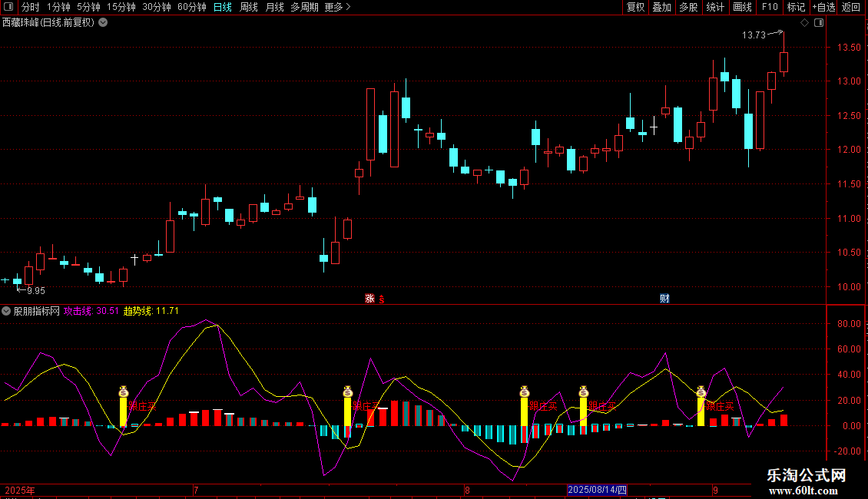This screenshot has height=499, width=868.
Task: Click the money bag near July
Action: click(x=124, y=392)
